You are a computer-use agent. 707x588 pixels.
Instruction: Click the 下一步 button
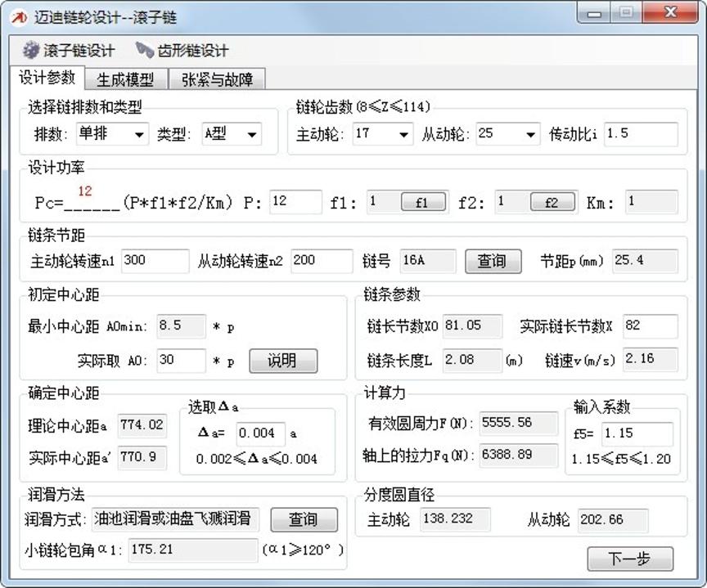click(x=630, y=559)
